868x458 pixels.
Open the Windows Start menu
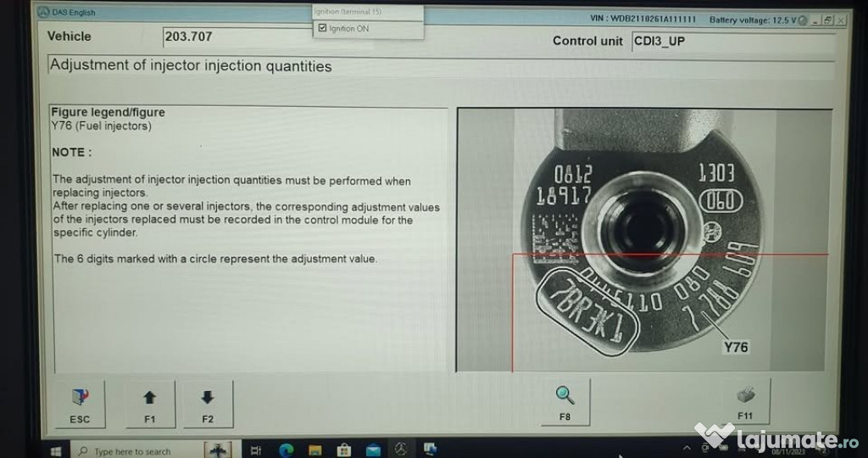(57, 450)
